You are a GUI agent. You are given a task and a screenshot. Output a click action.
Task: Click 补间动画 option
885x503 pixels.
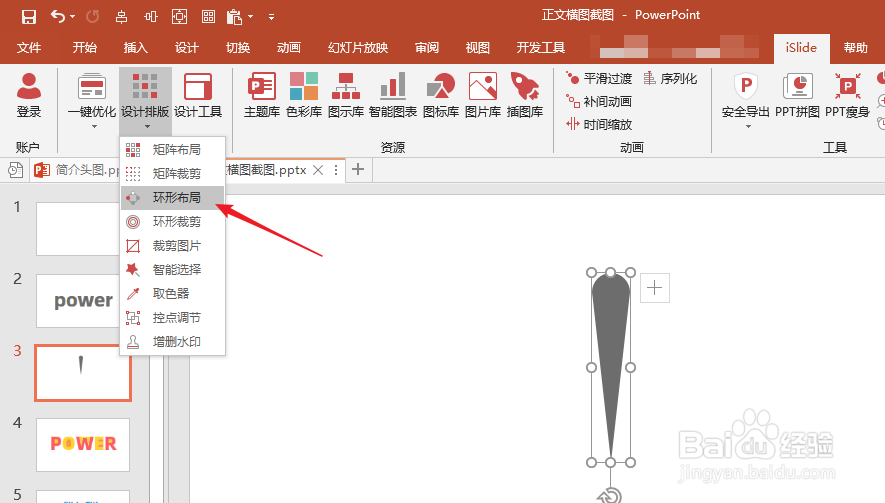coord(599,101)
